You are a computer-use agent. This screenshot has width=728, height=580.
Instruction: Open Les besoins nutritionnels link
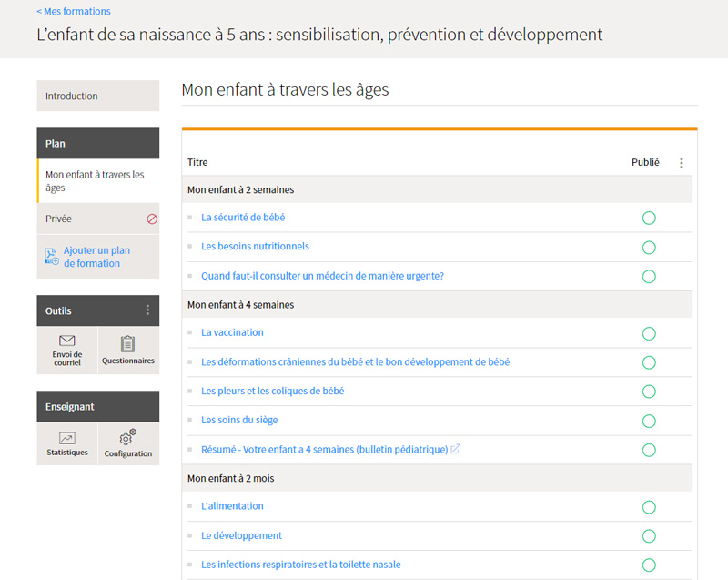pyautogui.click(x=255, y=247)
